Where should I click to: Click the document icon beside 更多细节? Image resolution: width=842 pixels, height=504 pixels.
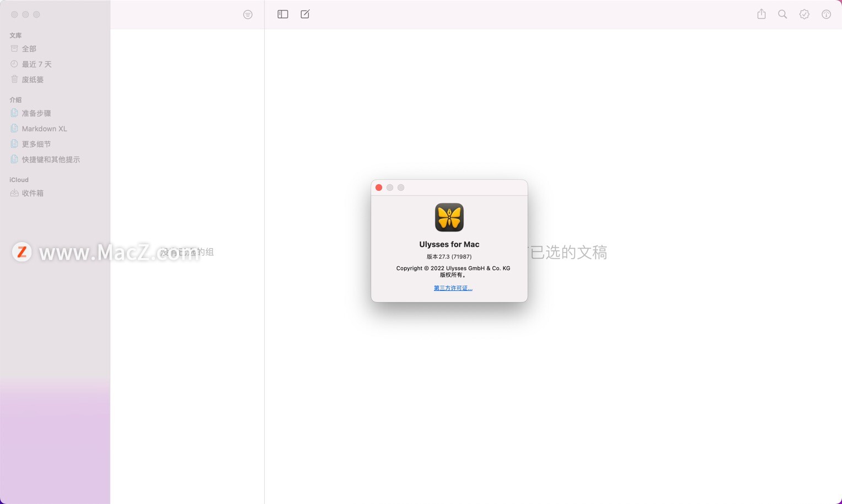14,144
